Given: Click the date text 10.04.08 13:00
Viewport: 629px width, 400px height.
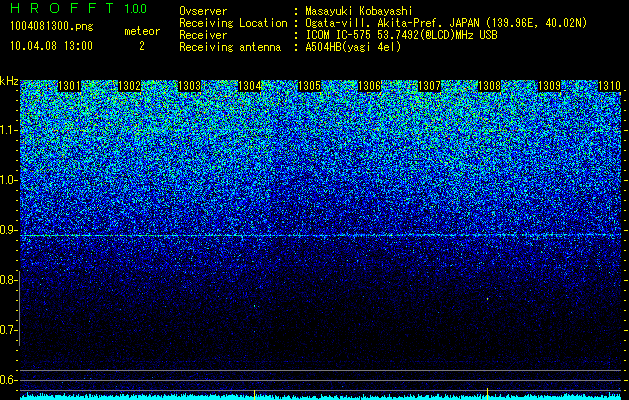Looking at the screenshot, I should point(51,46).
